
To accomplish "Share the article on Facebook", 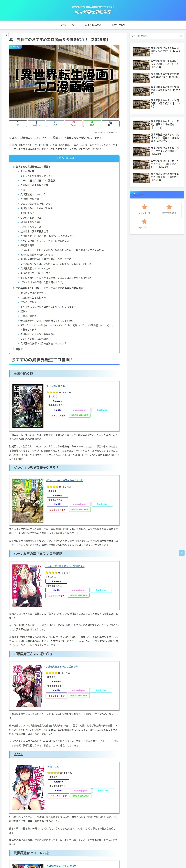I will click(x=37, y=124).
